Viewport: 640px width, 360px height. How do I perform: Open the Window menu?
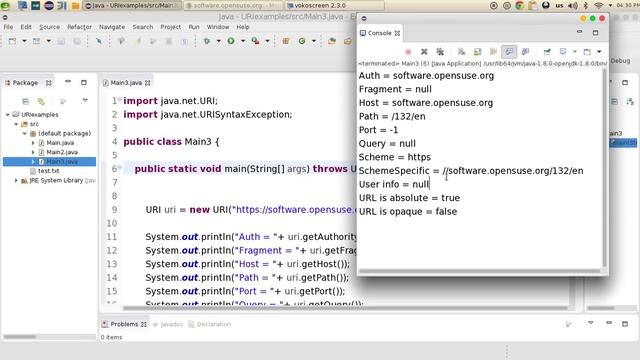[218, 27]
